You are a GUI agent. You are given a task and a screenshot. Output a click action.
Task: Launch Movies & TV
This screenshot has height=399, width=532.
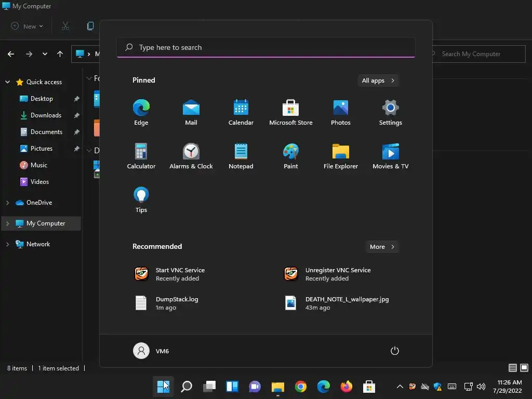(x=391, y=156)
